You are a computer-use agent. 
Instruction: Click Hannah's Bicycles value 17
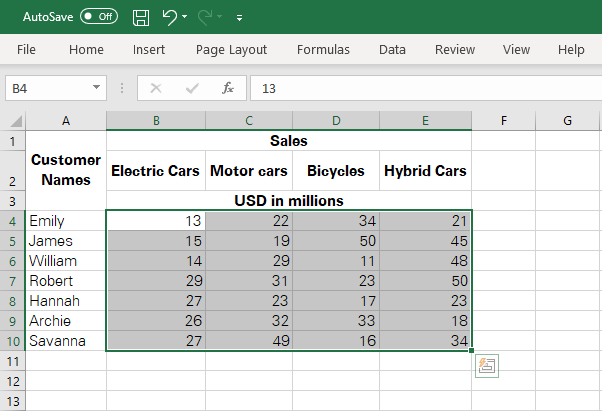click(336, 301)
